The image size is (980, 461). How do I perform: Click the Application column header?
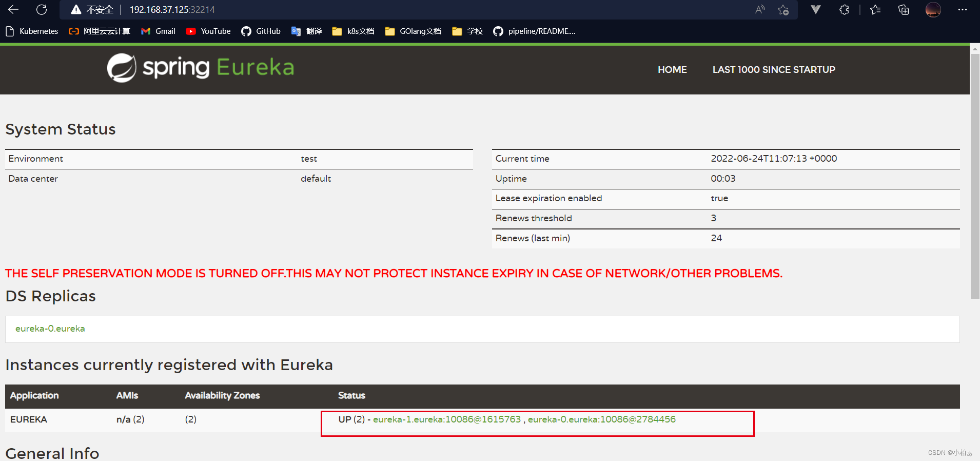point(34,395)
